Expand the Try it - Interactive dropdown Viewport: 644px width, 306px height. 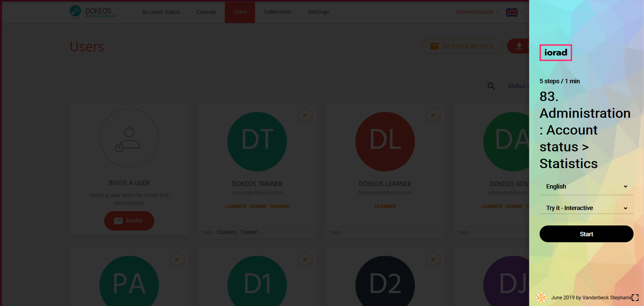pyautogui.click(x=586, y=208)
